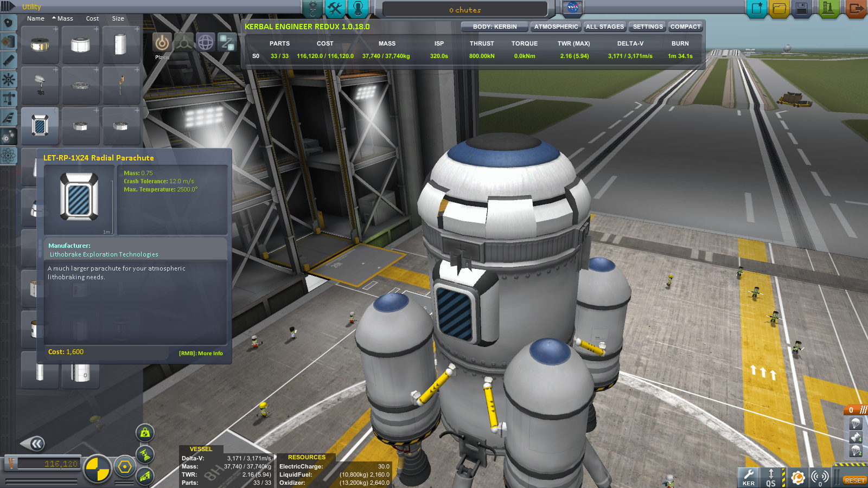Collapse the parts panel with double-arrow

34,444
